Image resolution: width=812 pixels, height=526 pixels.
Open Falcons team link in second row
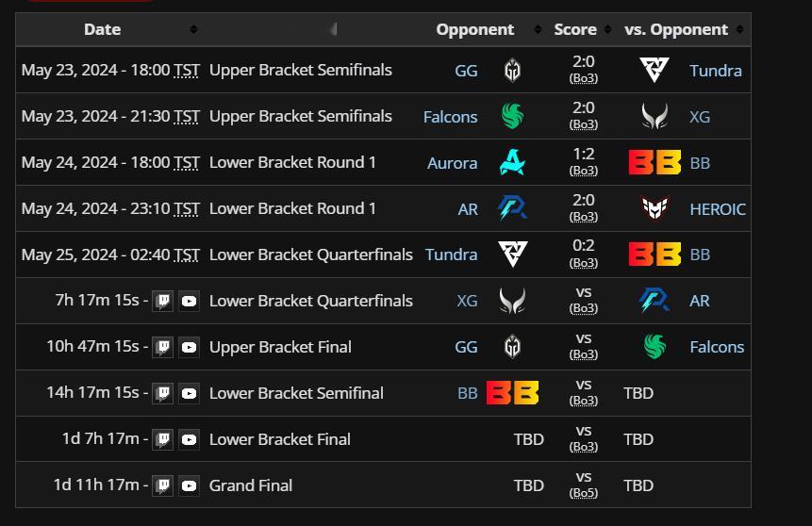tap(450, 117)
